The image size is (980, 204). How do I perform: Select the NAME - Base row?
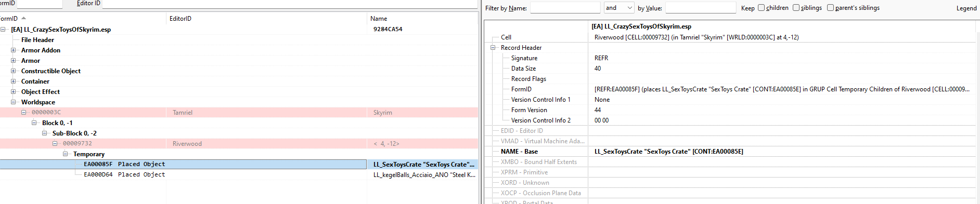click(x=730, y=152)
